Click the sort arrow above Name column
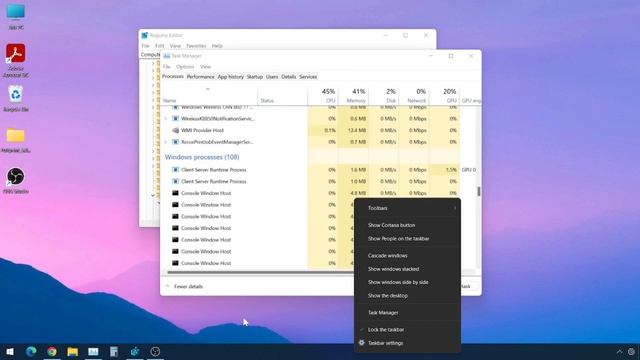The width and height of the screenshot is (640, 360). tap(207, 89)
